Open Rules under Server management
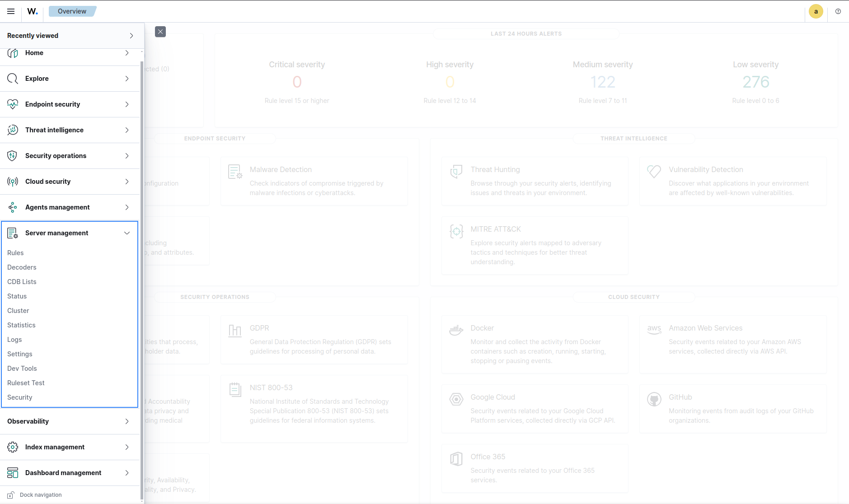 pos(15,253)
